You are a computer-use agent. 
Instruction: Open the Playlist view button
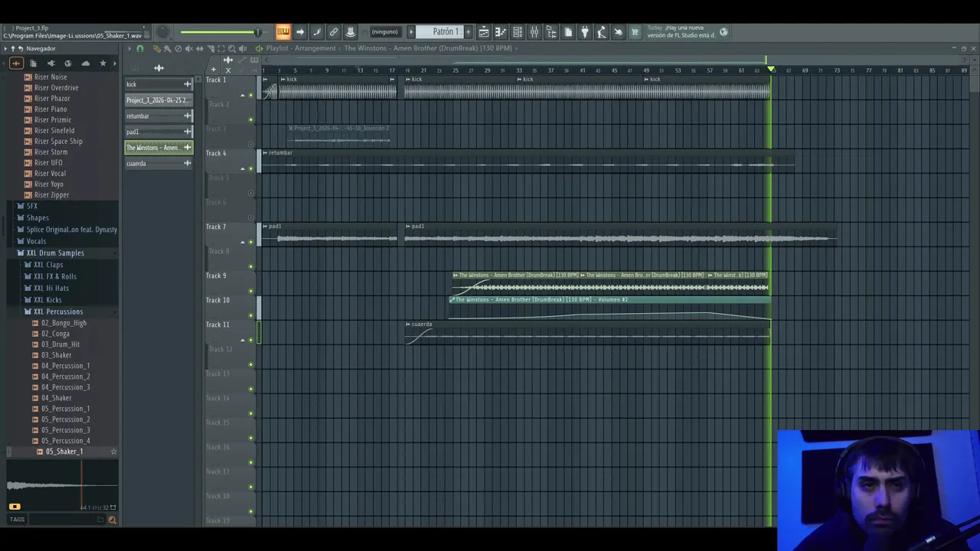point(484,32)
